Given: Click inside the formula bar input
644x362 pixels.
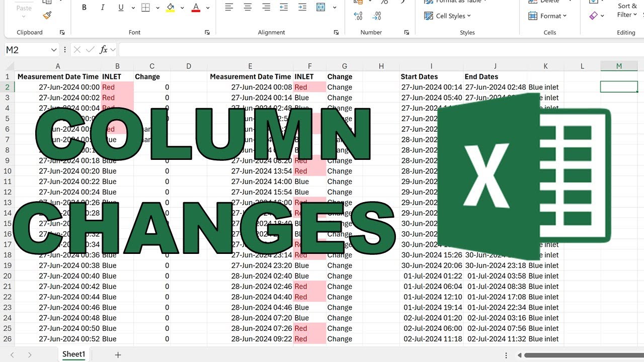Looking at the screenshot, I should (x=381, y=49).
